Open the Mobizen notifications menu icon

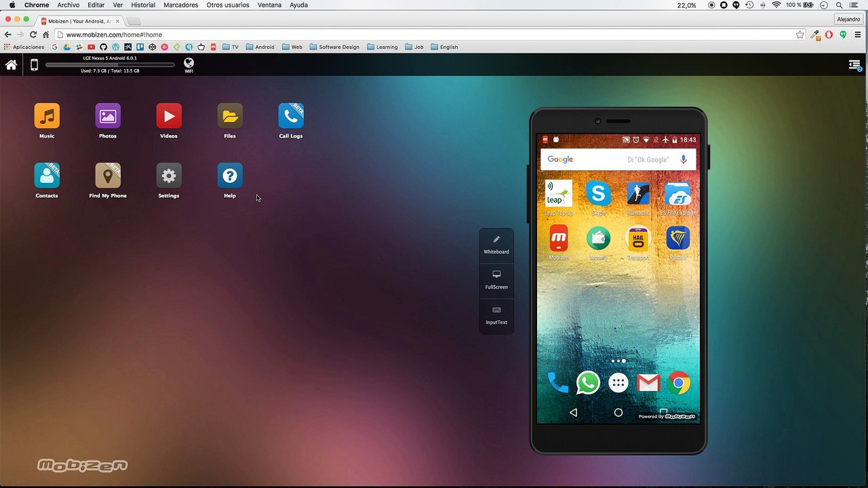854,65
